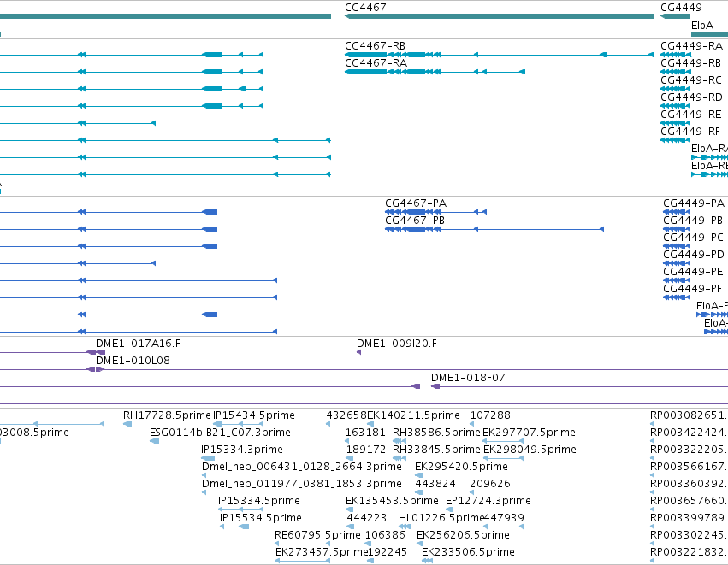Click the CG4449-PB protein label
The height and width of the screenshot is (565, 728).
(x=693, y=221)
